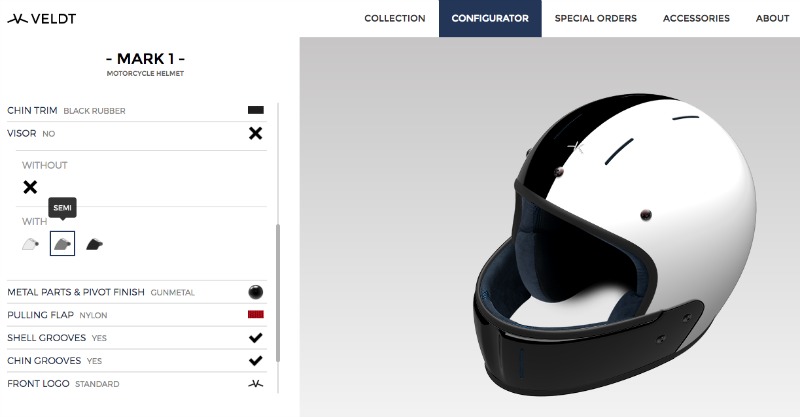Click the Veldt logo in the header
Screen dimensions: 800x417
tap(41, 19)
